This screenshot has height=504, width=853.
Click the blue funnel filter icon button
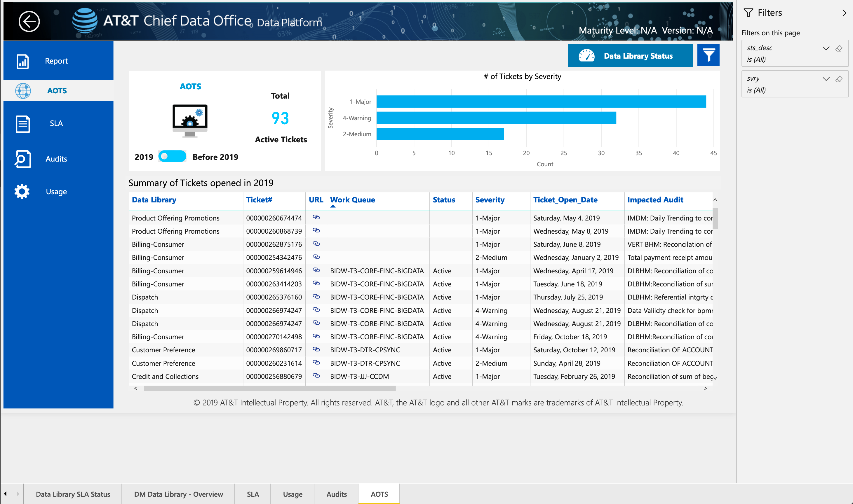click(x=708, y=55)
